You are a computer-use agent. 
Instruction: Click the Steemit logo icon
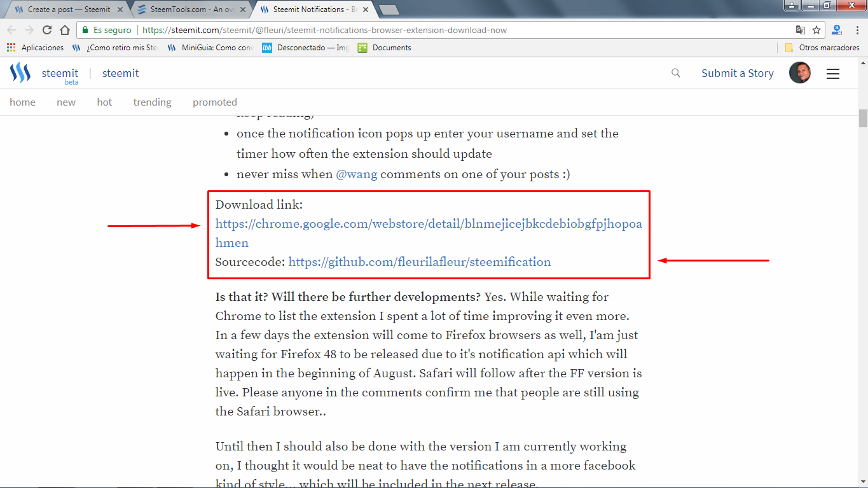(20, 73)
